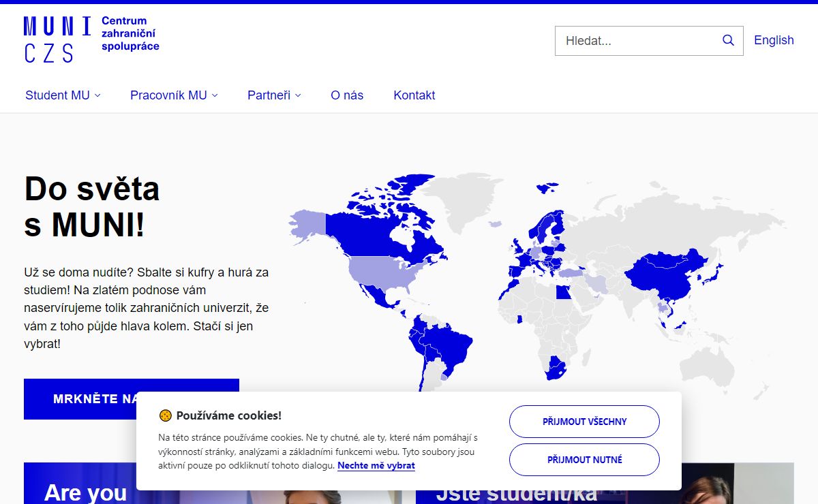Expand the Student MU menu

pos(63,95)
